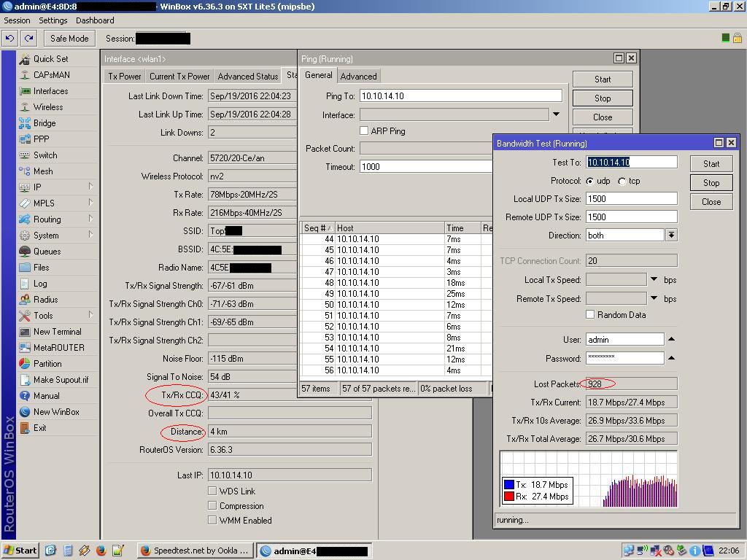Expand the MPLS submenu
The width and height of the screenshot is (747, 560).
90,203
